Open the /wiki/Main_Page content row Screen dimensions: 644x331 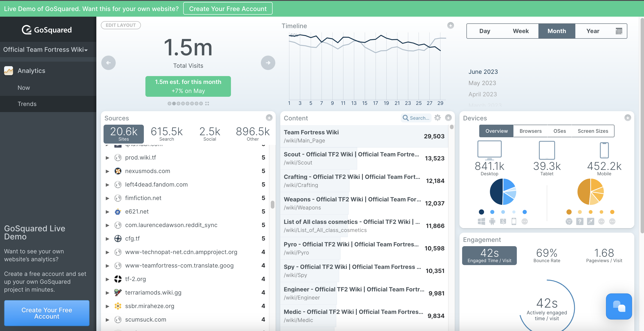[364, 136]
